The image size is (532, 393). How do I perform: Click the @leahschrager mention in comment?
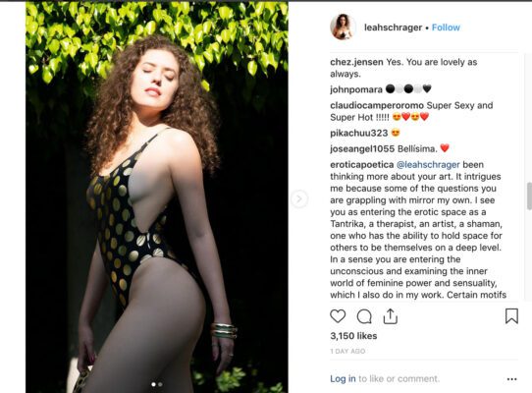point(428,165)
